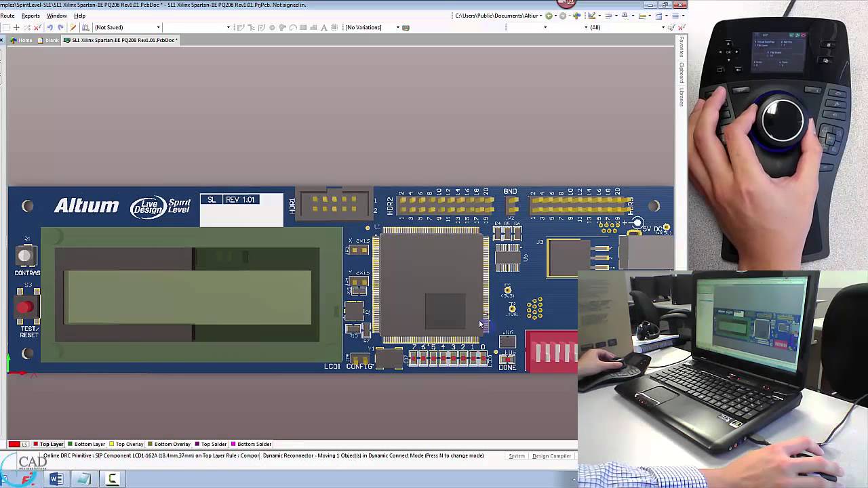
Task: Click the selection rectangle icon in toolbar
Action: (x=6, y=27)
